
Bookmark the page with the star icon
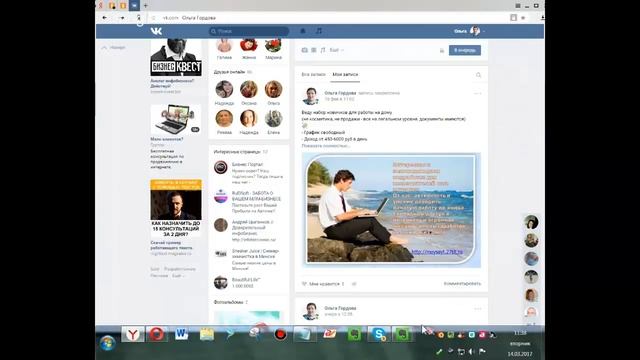point(523,18)
